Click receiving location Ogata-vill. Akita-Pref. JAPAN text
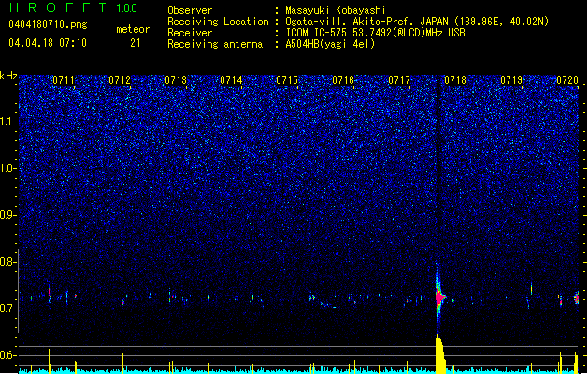588x374 pixels. [417, 22]
